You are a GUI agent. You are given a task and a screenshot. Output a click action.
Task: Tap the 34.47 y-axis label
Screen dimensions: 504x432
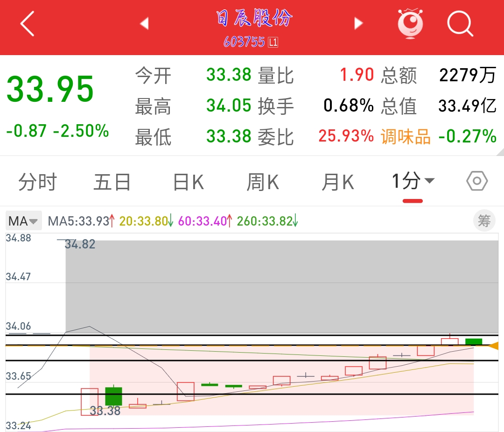click(18, 276)
